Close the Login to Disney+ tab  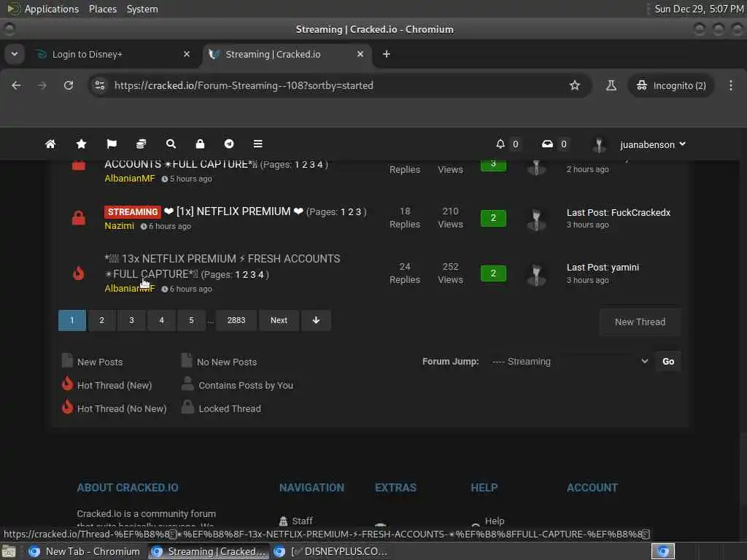(x=187, y=54)
